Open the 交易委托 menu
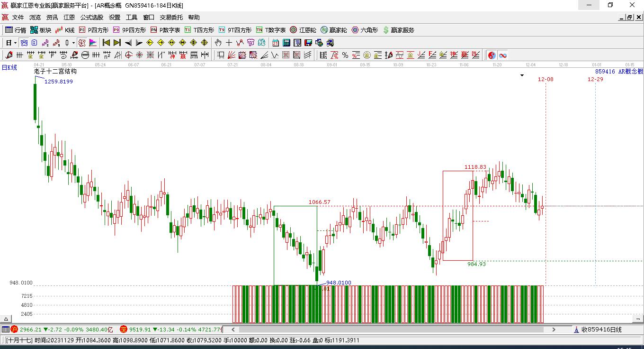 (x=171, y=18)
